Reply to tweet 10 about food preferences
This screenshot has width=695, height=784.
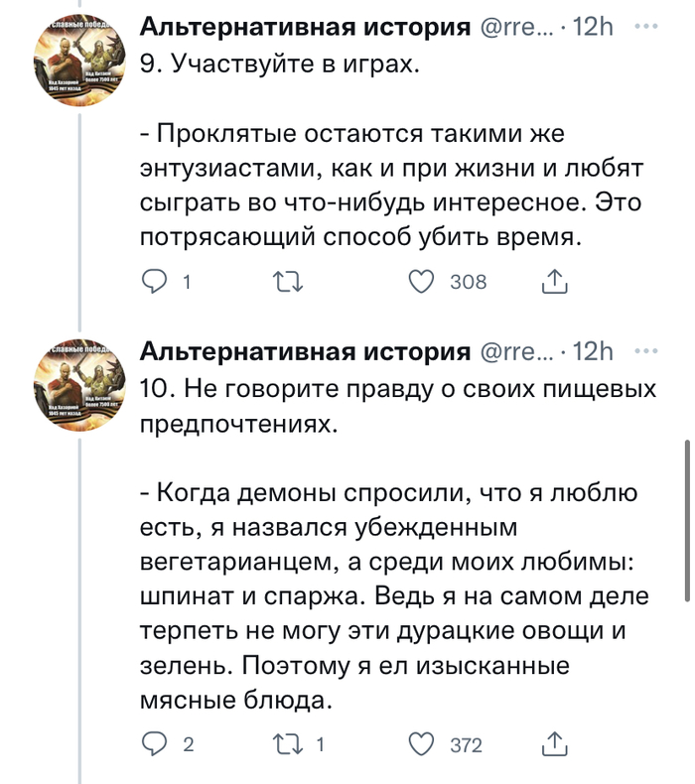(156, 744)
